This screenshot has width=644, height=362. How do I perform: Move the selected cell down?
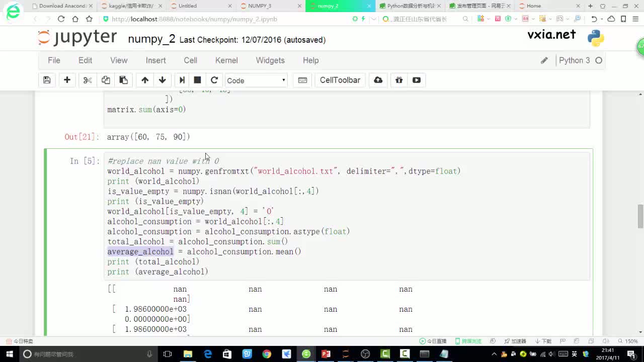pyautogui.click(x=162, y=80)
